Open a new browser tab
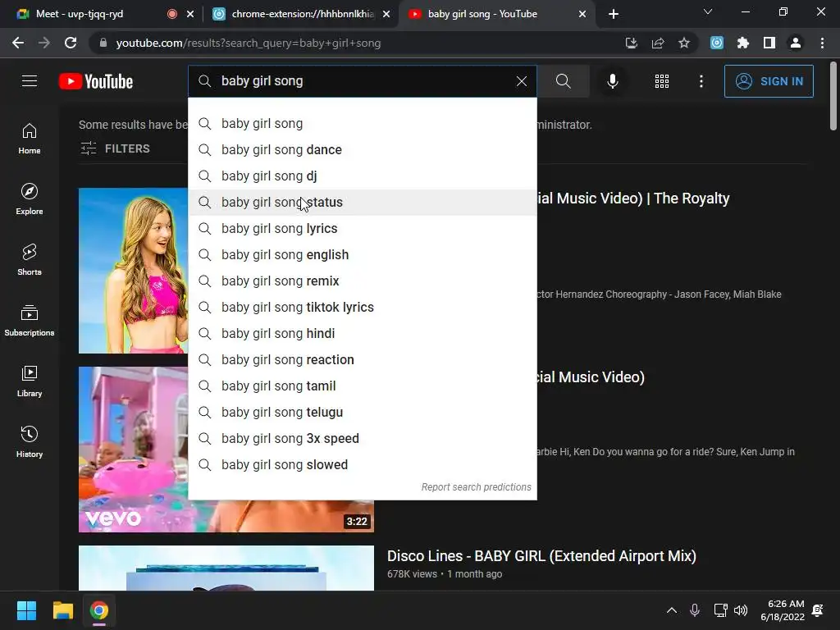The height and width of the screenshot is (630, 840). point(614,15)
